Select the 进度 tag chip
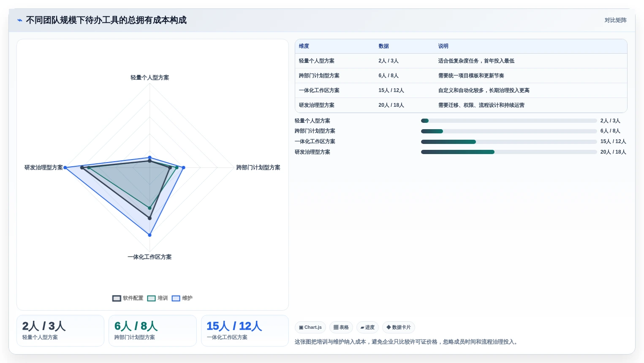 coord(367,328)
